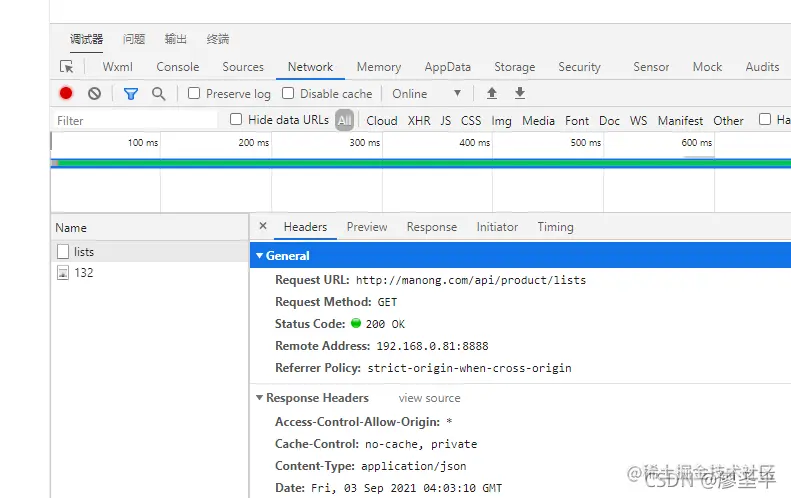Open the Audits tab
The height and width of the screenshot is (498, 791).
click(x=762, y=67)
